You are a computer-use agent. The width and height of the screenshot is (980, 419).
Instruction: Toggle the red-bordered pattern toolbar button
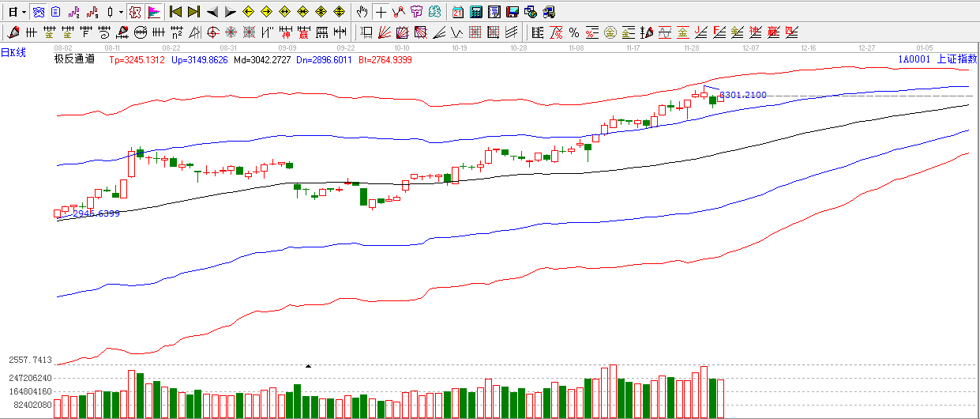coord(134,12)
